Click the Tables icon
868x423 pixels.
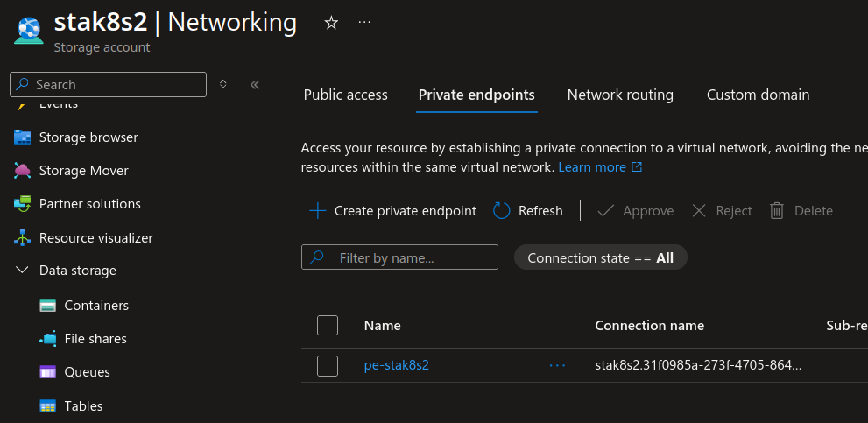pos(48,406)
